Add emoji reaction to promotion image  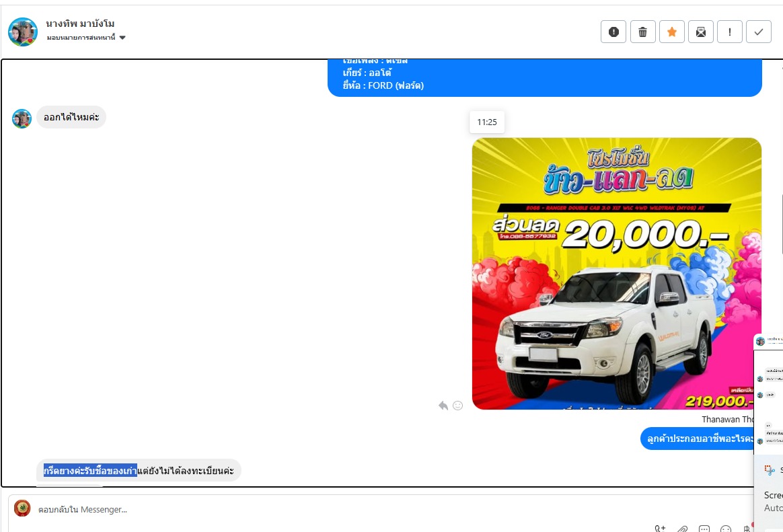pos(458,406)
